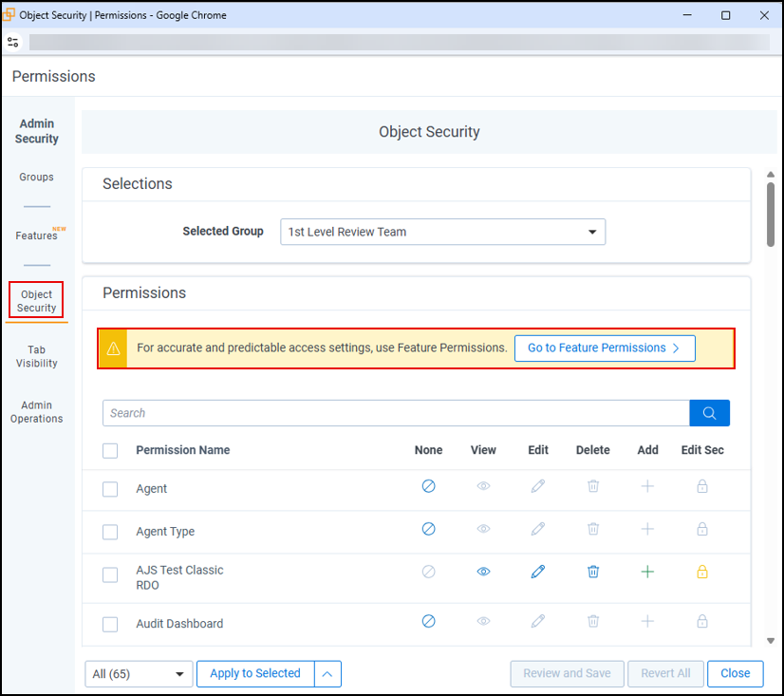This screenshot has width=784, height=696.
Task: Switch to the Groups section
Action: (x=36, y=177)
